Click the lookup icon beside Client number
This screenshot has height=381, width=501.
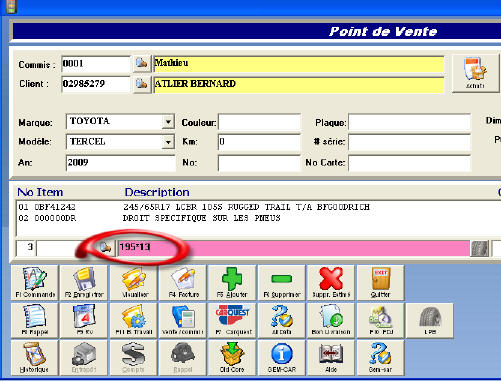[142, 84]
